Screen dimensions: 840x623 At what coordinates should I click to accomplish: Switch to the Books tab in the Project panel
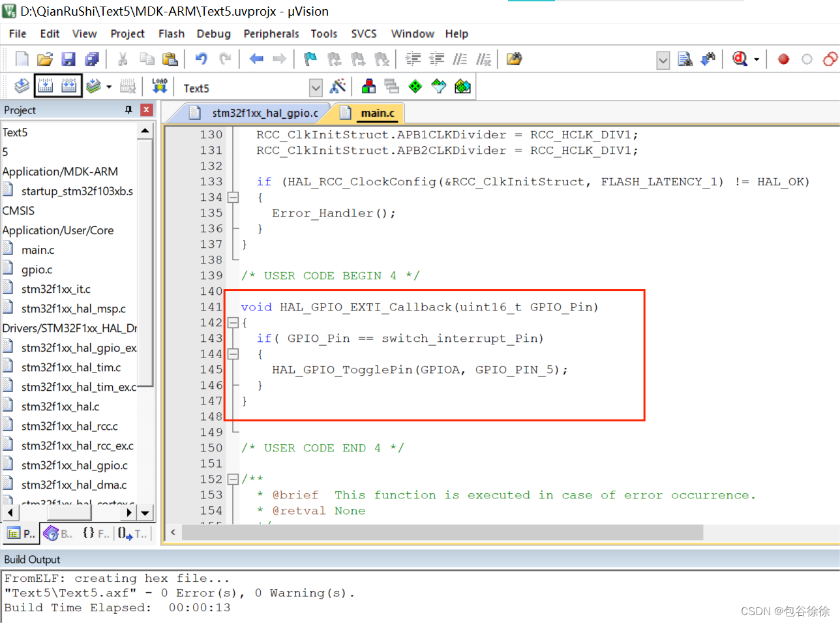click(x=59, y=534)
